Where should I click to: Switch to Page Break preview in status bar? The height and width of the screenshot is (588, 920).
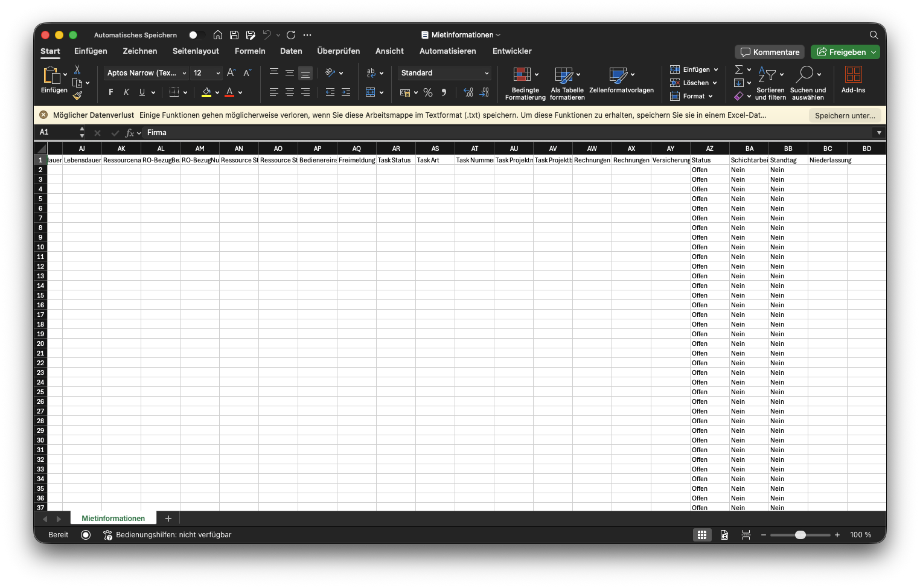tap(746, 535)
